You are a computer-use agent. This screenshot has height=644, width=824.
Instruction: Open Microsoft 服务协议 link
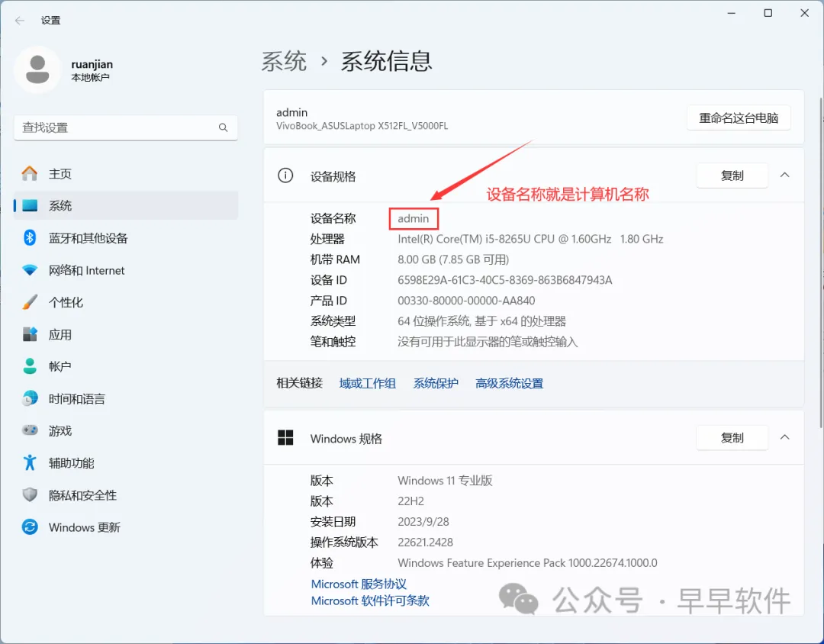coord(359,584)
